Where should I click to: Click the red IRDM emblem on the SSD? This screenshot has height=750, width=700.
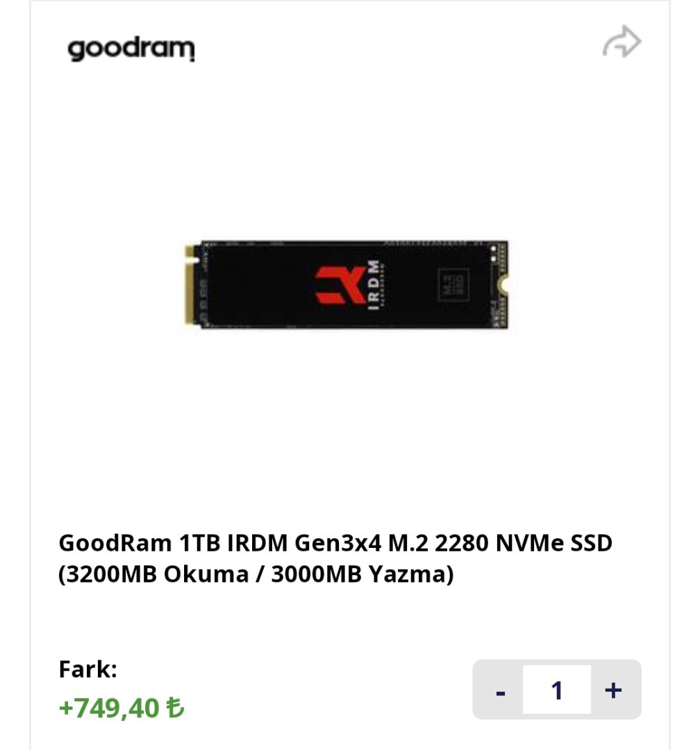point(340,285)
